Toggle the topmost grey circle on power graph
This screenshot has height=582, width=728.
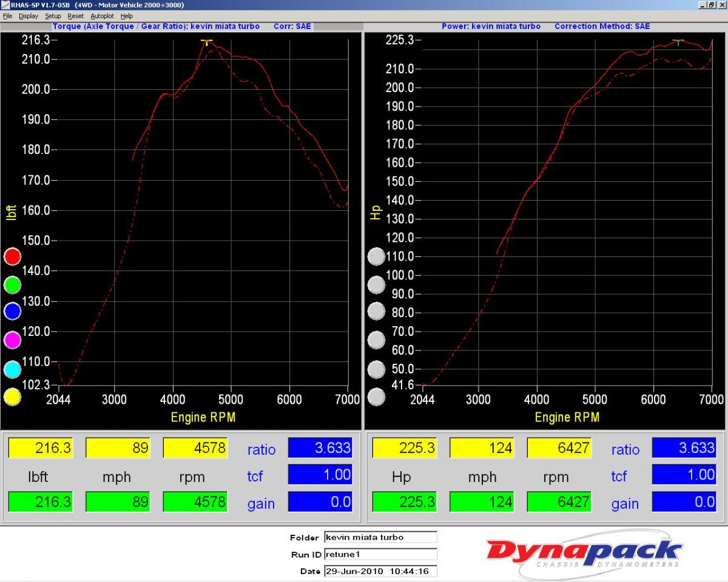click(x=377, y=256)
